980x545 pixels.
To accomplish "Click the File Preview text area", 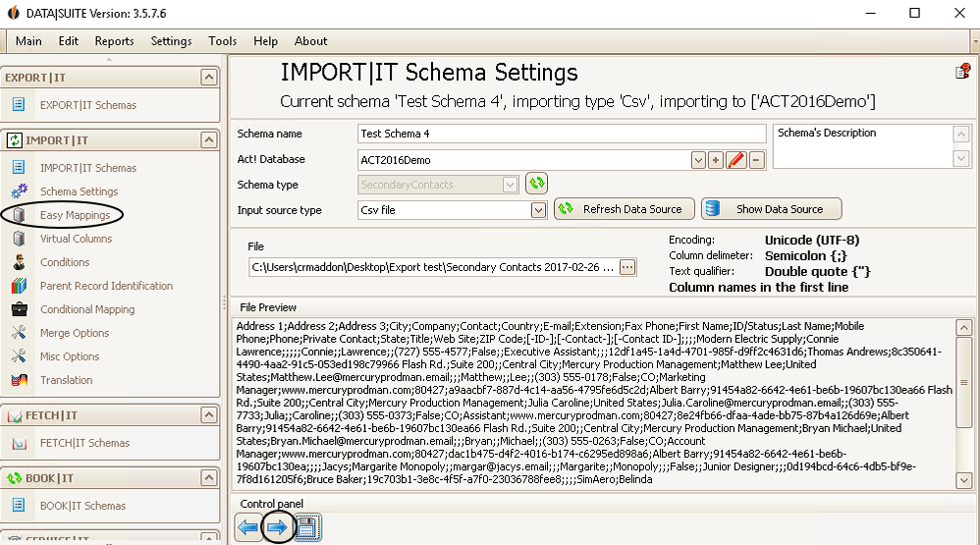I will [594, 404].
